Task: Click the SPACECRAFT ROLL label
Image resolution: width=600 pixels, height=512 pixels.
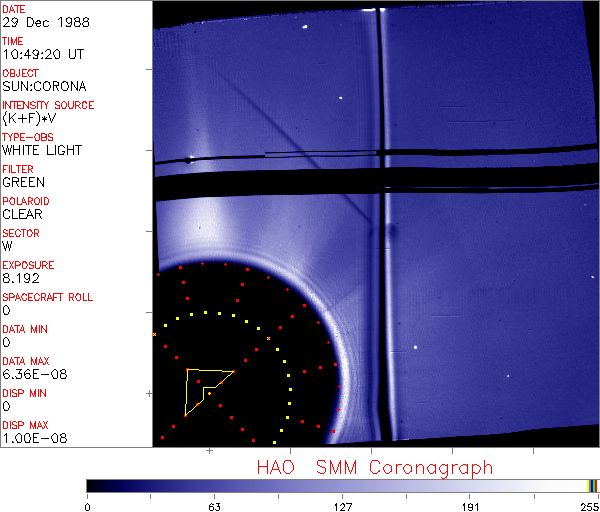Action: pyautogui.click(x=46, y=296)
